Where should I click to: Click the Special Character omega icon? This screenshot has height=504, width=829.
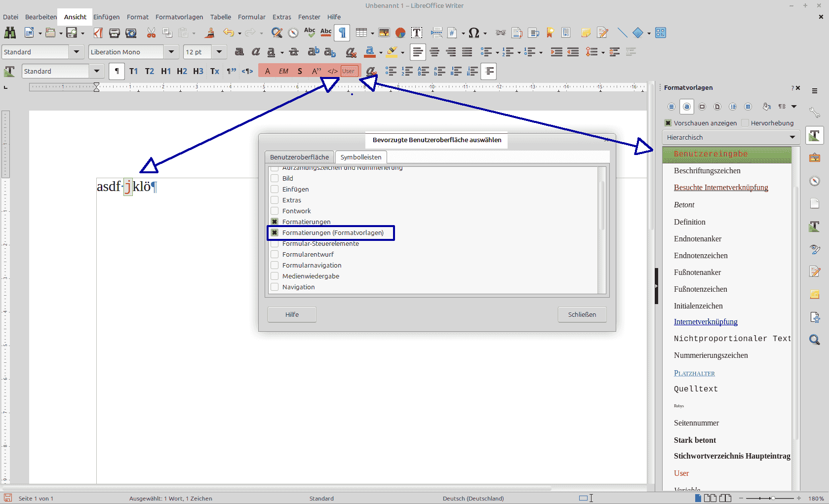point(474,33)
